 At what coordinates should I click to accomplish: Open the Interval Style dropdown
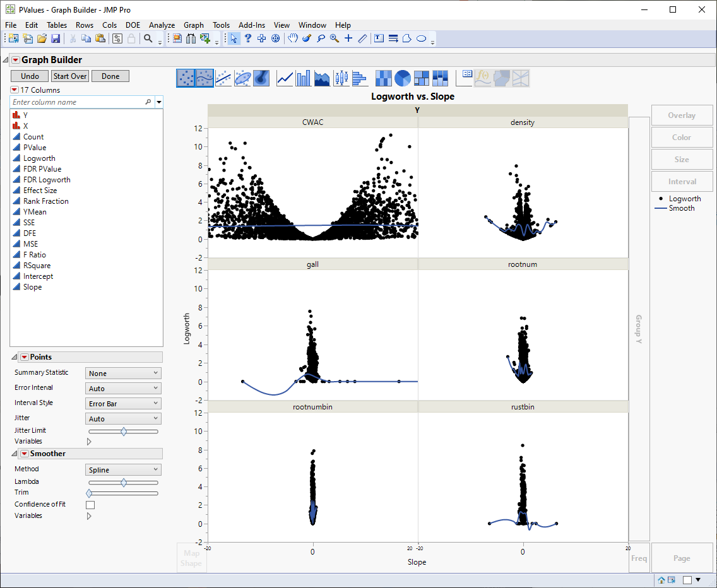[123, 404]
